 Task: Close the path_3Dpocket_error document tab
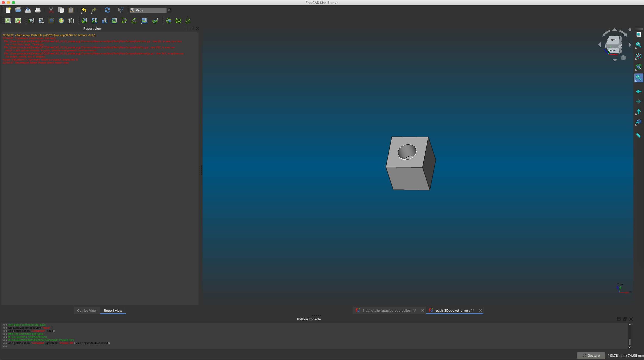tap(481, 310)
